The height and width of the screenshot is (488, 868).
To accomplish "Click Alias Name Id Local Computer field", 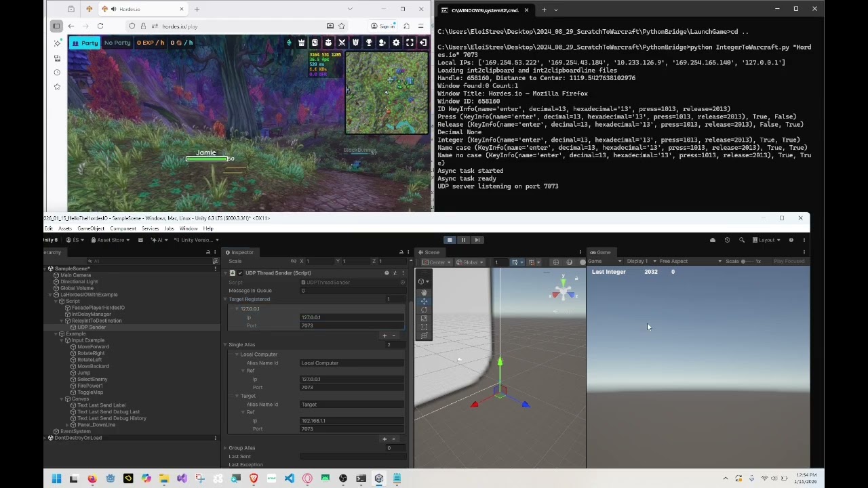I will 352,363.
